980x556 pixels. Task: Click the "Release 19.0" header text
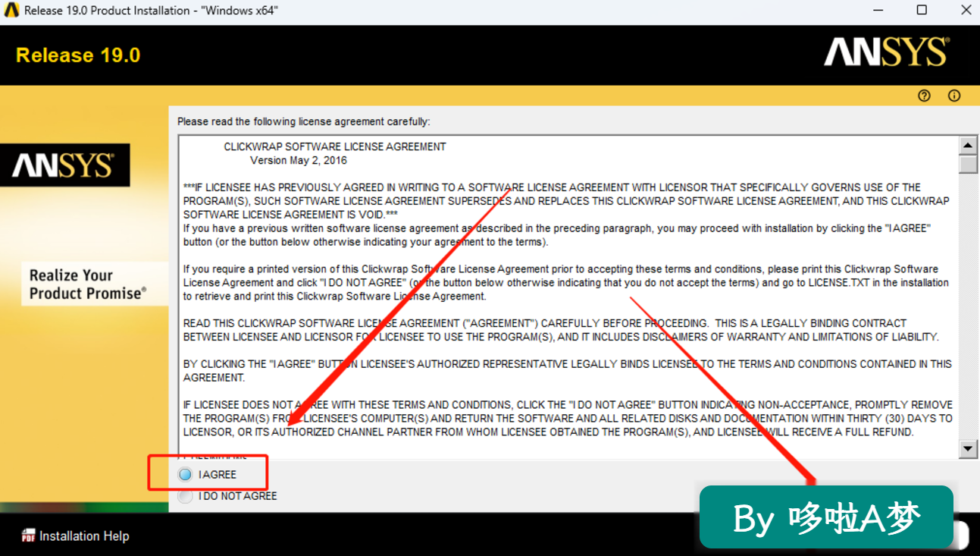click(78, 55)
